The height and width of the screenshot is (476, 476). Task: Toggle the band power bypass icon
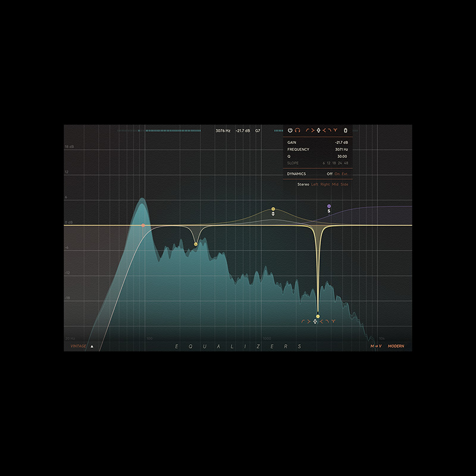pos(290,130)
